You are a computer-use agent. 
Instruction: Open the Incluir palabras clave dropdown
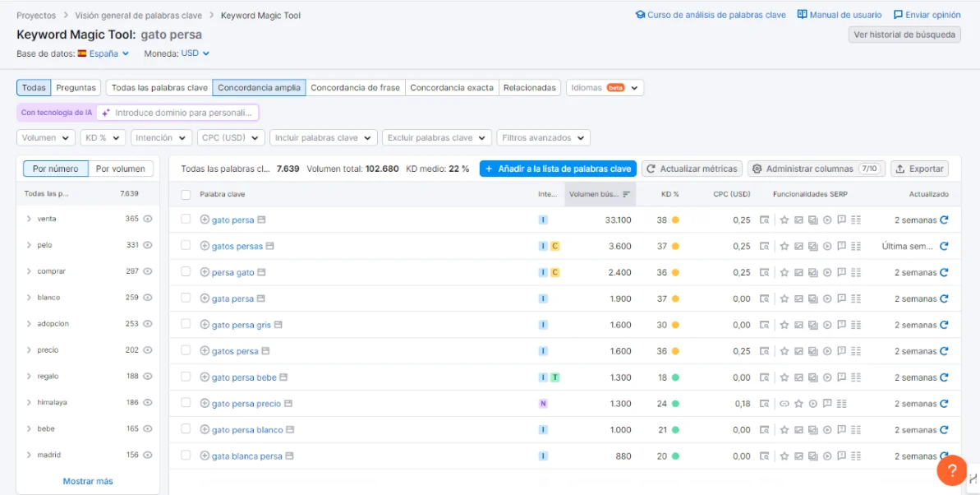(x=324, y=137)
